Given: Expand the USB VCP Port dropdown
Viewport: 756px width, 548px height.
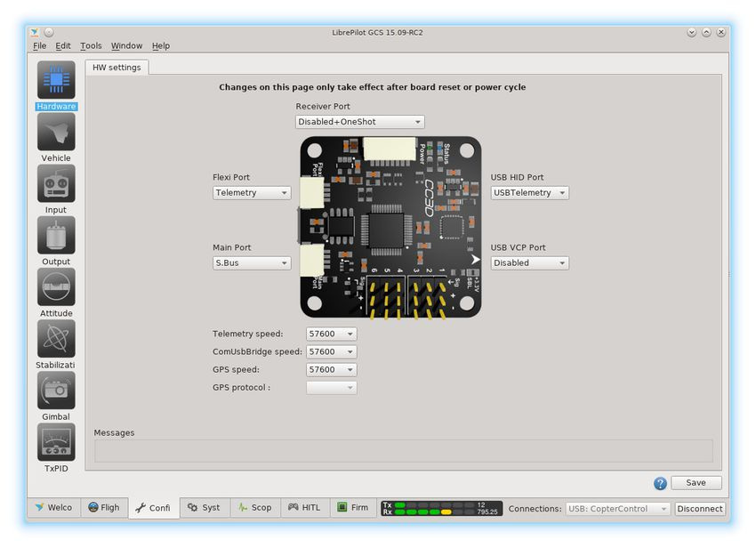Looking at the screenshot, I should [x=529, y=263].
